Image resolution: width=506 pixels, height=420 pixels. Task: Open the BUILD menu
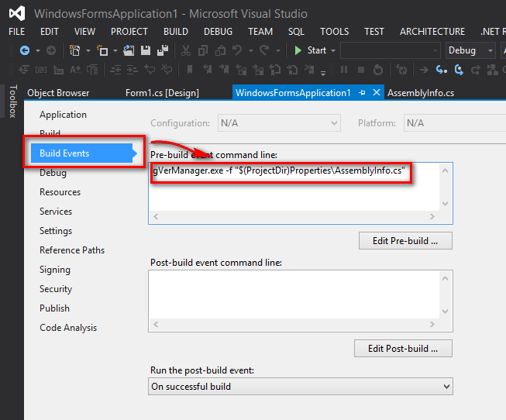[176, 32]
